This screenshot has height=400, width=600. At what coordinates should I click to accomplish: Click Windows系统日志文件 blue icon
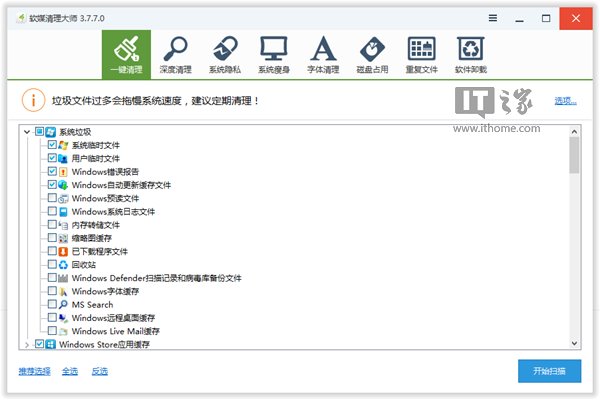(x=63, y=212)
